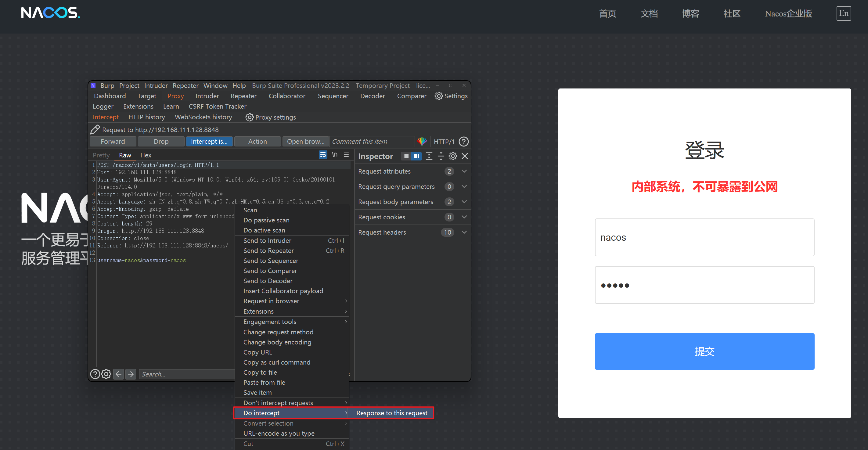
Task: Select Send to Repeater menu entry
Action: (x=268, y=250)
